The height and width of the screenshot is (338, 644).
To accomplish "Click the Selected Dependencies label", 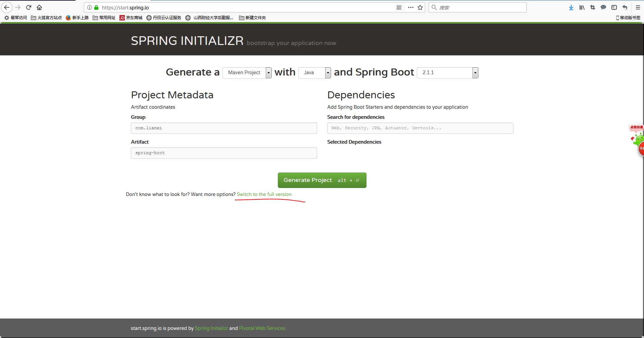I will (x=354, y=142).
